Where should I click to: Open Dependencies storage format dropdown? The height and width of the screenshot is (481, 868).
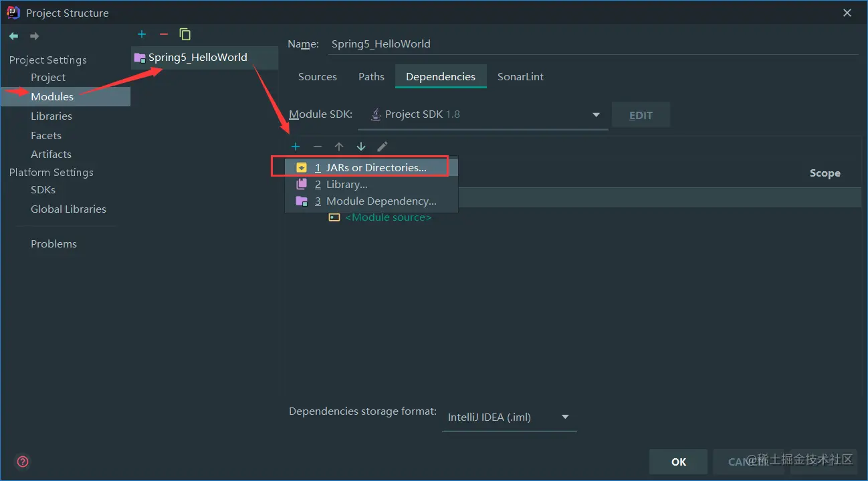tap(509, 417)
